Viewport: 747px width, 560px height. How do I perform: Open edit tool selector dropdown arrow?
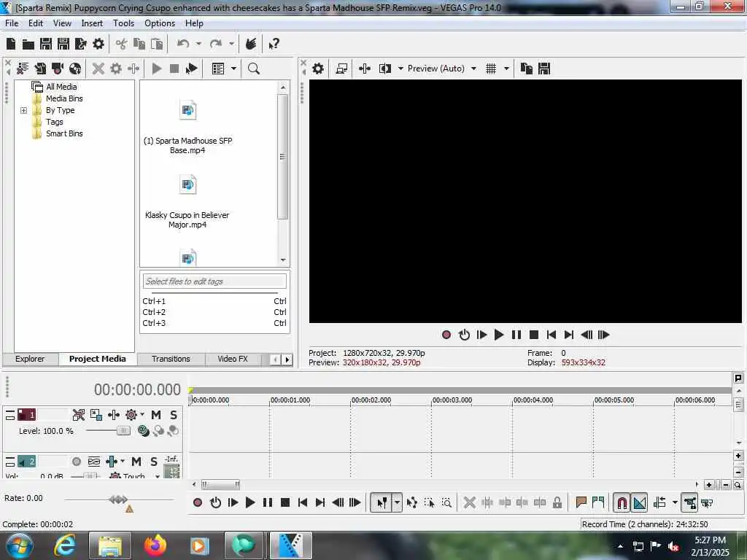[397, 502]
